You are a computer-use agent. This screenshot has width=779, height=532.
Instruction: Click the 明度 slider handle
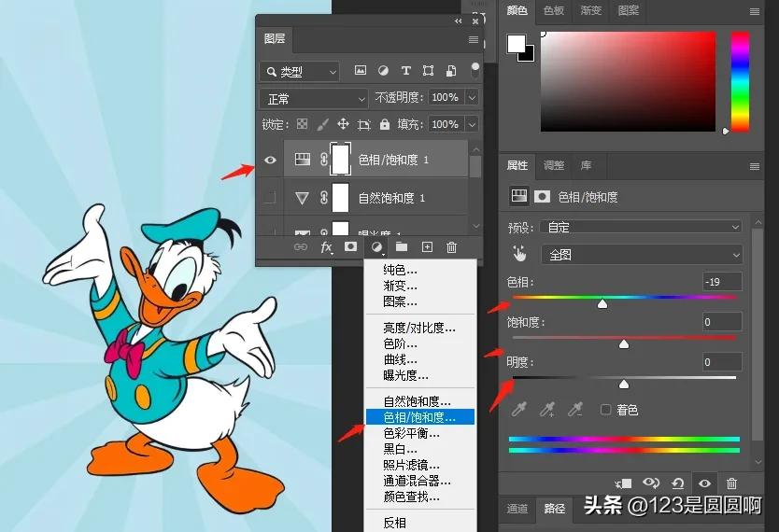624,385
